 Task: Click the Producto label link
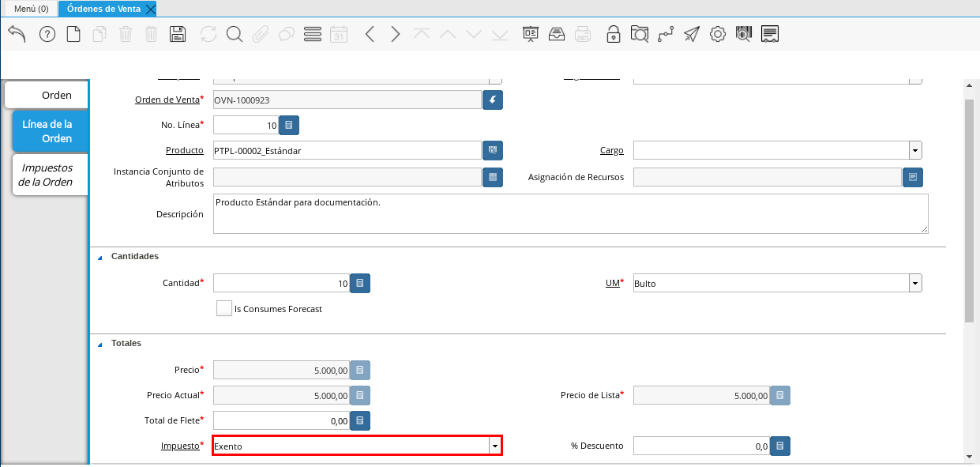[185, 150]
